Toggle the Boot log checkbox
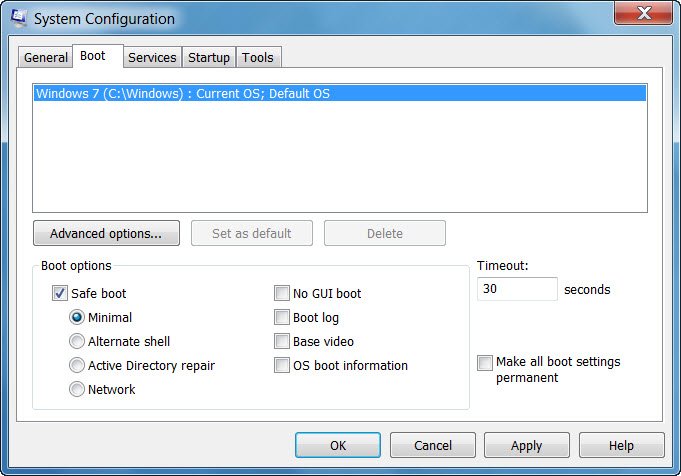 (282, 318)
